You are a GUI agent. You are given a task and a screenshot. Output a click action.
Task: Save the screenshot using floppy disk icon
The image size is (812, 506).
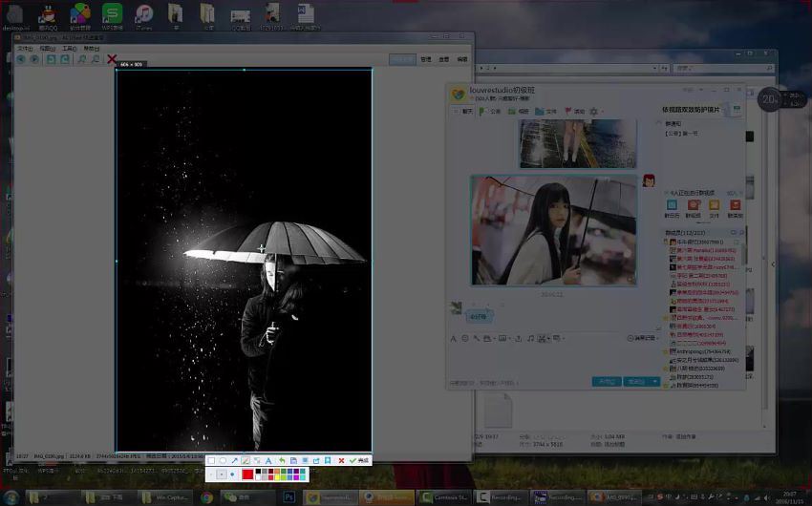pyautogui.click(x=293, y=461)
